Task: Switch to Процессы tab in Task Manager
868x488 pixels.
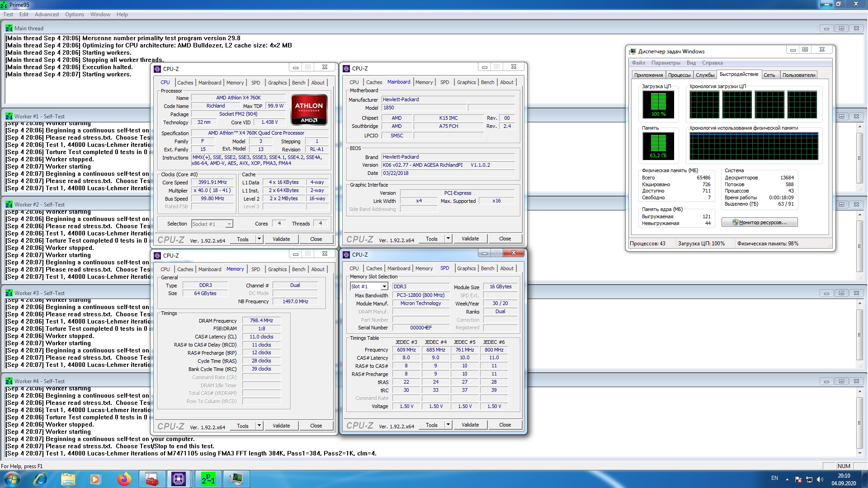Action: point(679,75)
